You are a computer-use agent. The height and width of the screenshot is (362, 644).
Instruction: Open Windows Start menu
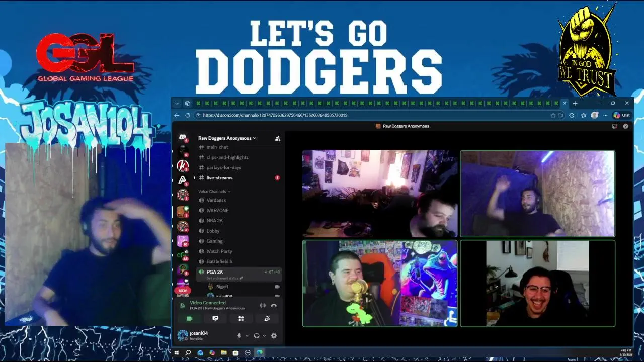177,353
